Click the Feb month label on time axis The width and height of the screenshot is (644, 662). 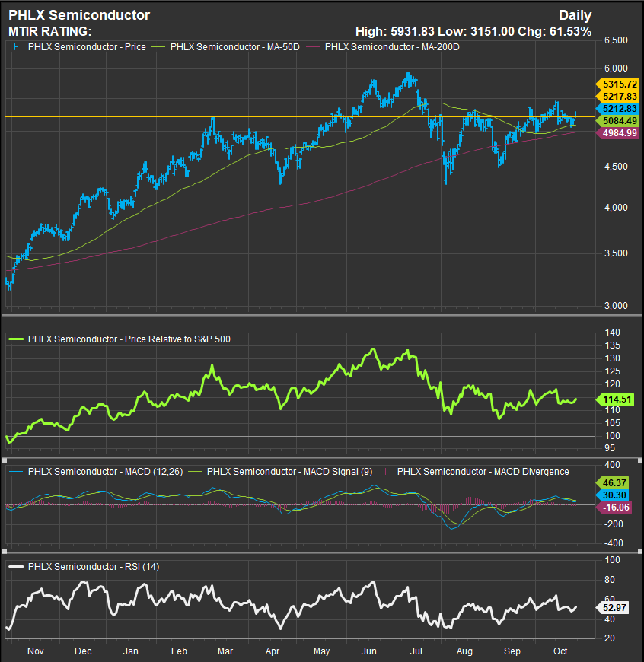pos(179,651)
